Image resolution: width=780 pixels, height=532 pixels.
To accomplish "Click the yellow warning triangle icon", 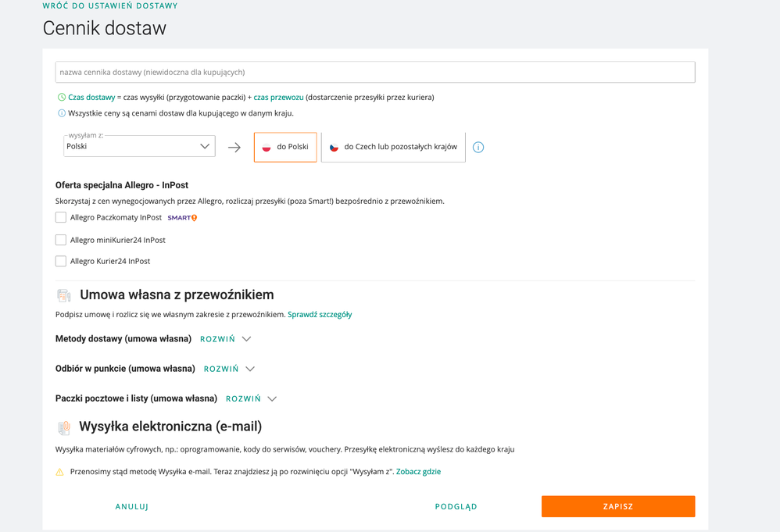I will click(60, 472).
